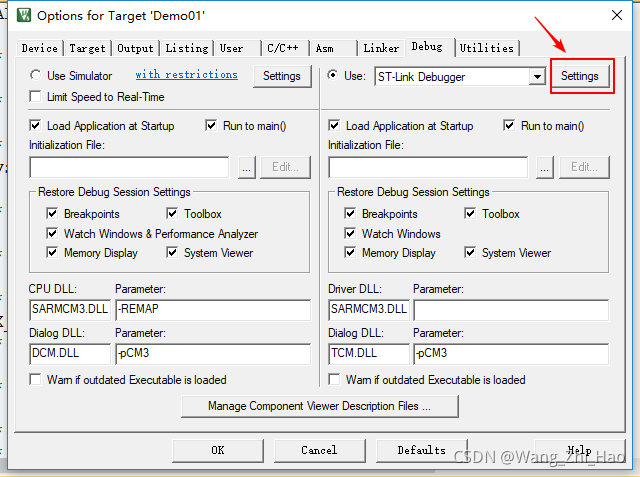The height and width of the screenshot is (477, 640).
Task: Go to the User tab
Action: 238,48
